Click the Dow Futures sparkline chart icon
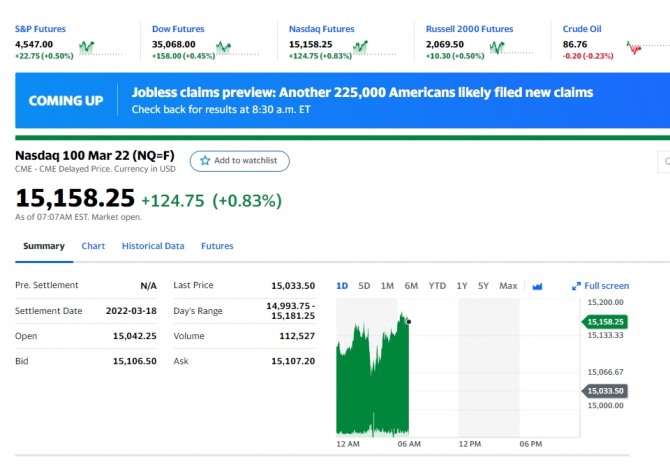The image size is (670, 464). click(223, 47)
